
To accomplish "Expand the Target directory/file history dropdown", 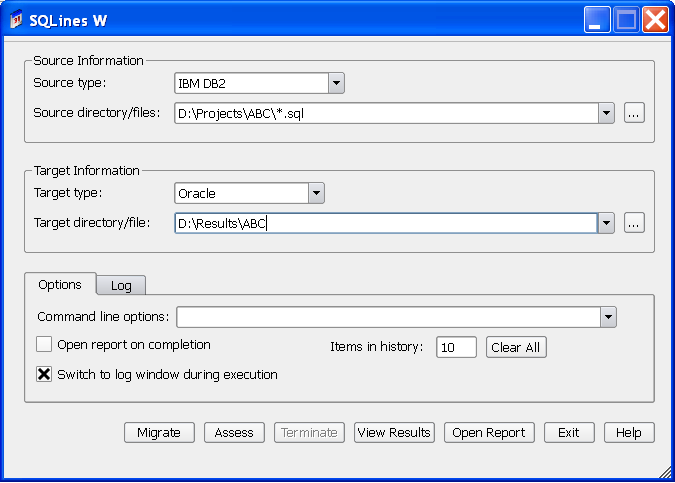I will (x=606, y=223).
